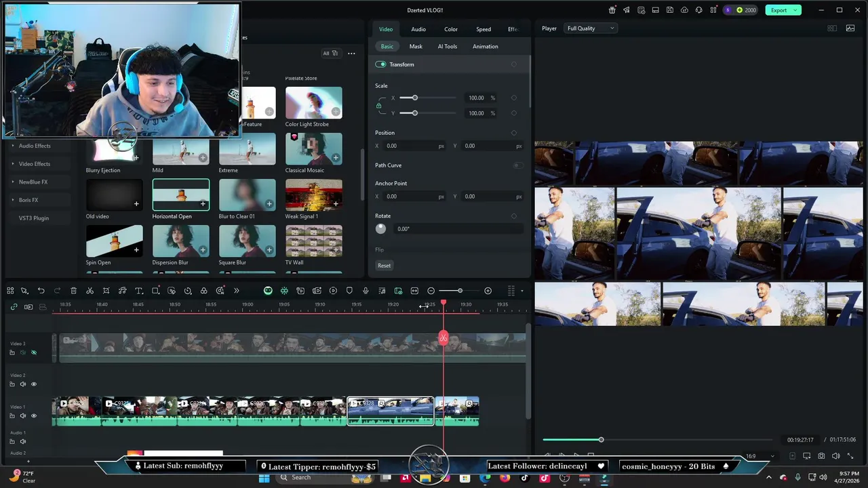Toggle Video 3 track visibility eye

(34, 352)
